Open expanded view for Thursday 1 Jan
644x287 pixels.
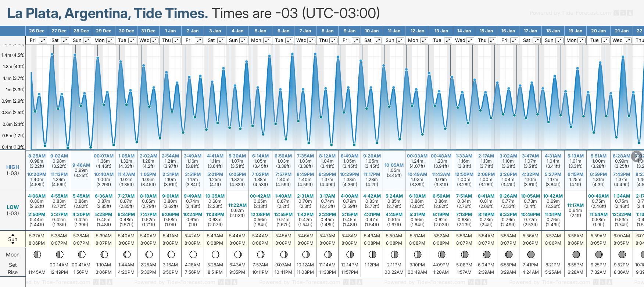pyautogui.click(x=176, y=40)
